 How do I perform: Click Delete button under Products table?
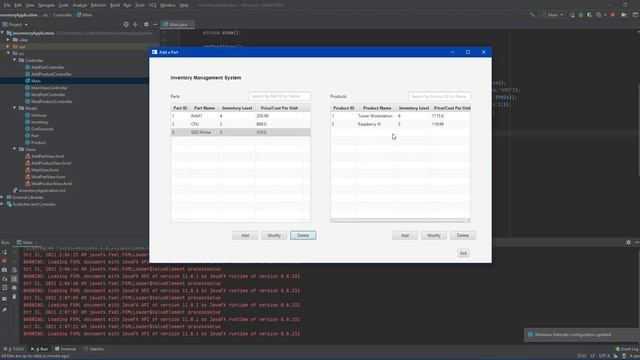tap(462, 236)
